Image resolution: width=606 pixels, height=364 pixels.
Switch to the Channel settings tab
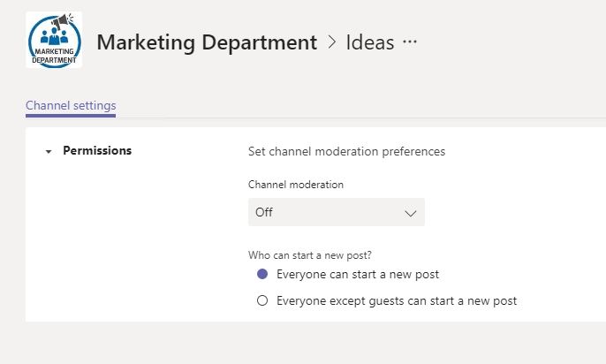71,106
